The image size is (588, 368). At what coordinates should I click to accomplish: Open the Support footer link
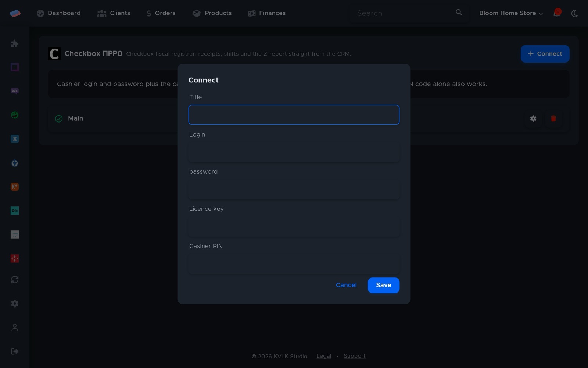pyautogui.click(x=355, y=356)
